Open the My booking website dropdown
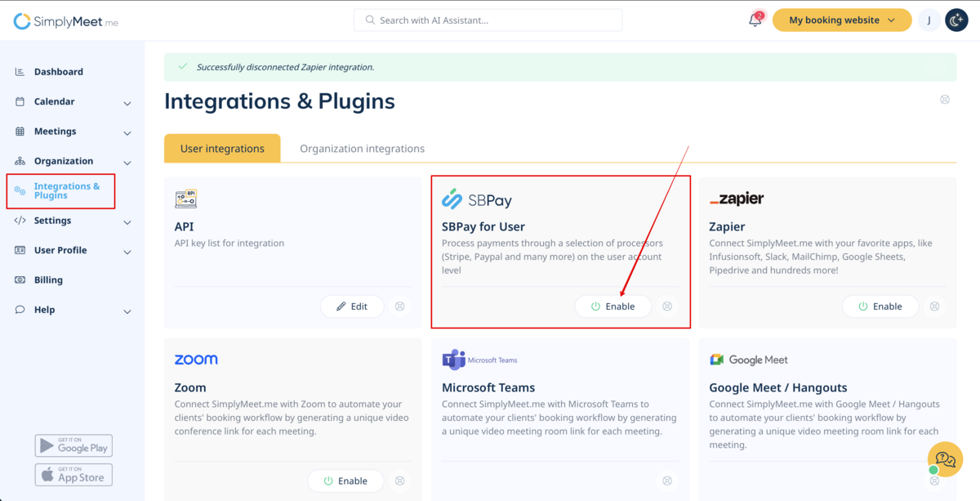Screen dimensions: 980x501 842,20
